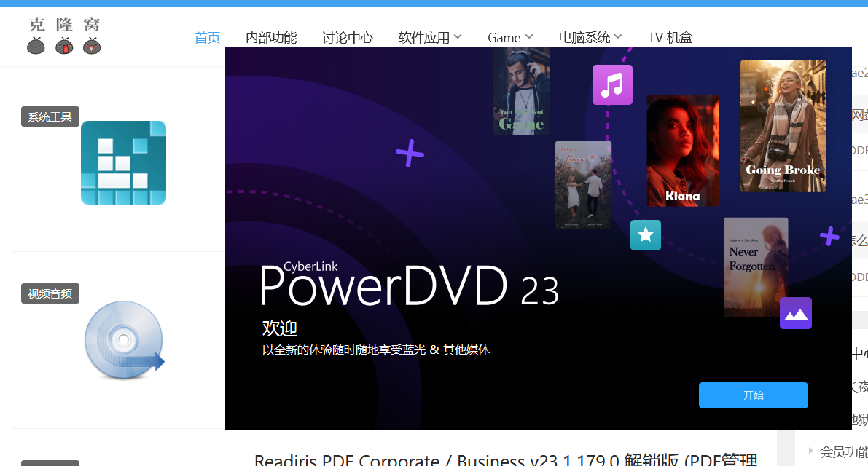The width and height of the screenshot is (868, 466).
Task: Click the CyberLink PowerDVD 23 title
Action: tap(409, 284)
